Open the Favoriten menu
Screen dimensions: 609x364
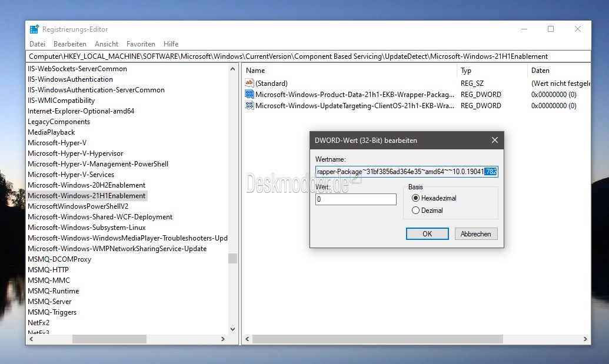click(x=141, y=44)
